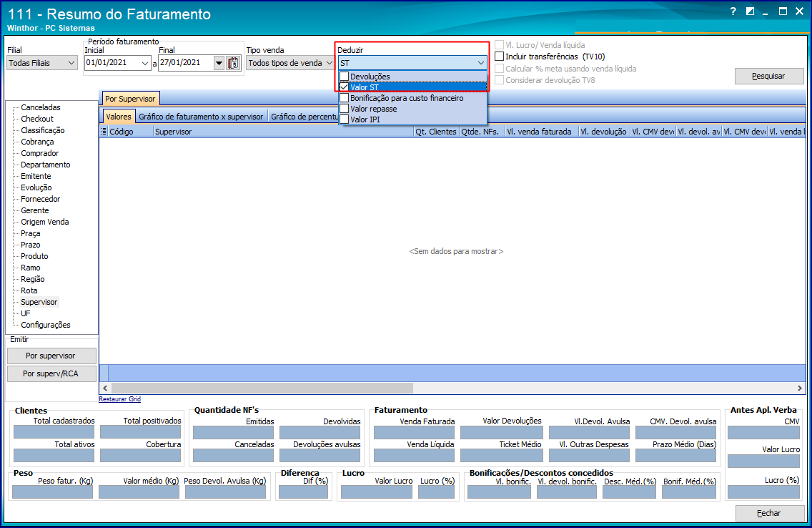Open the Gráfico de percentual tab

pos(304,117)
